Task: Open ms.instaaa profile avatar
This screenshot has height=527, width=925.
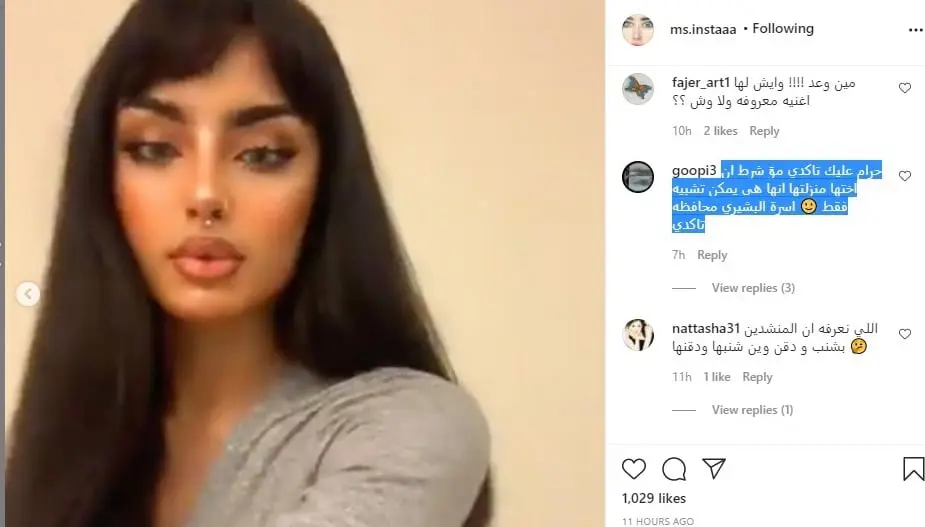Action: pyautogui.click(x=638, y=30)
